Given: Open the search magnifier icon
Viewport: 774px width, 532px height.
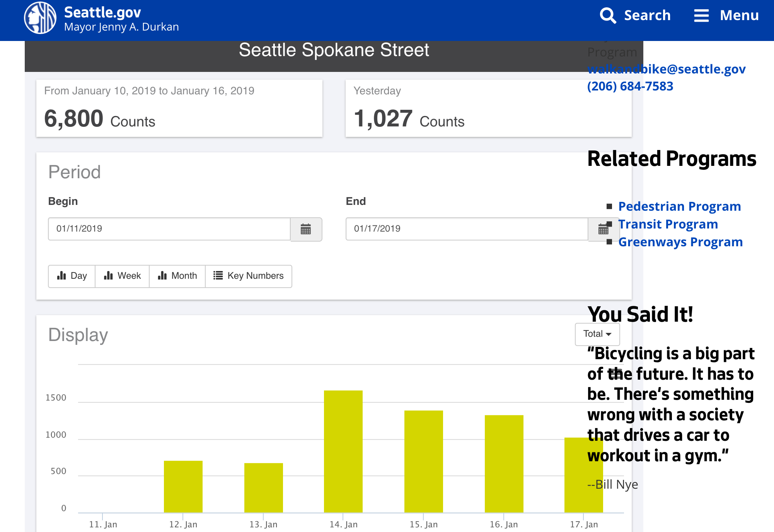Looking at the screenshot, I should tap(608, 15).
